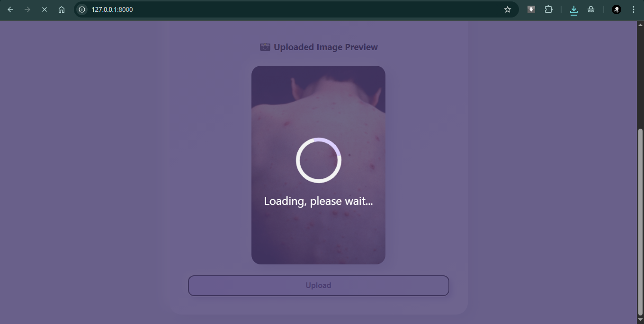644x324 pixels.
Task: Click the "Uploaded Image Preview" heading
Action: click(x=326, y=47)
